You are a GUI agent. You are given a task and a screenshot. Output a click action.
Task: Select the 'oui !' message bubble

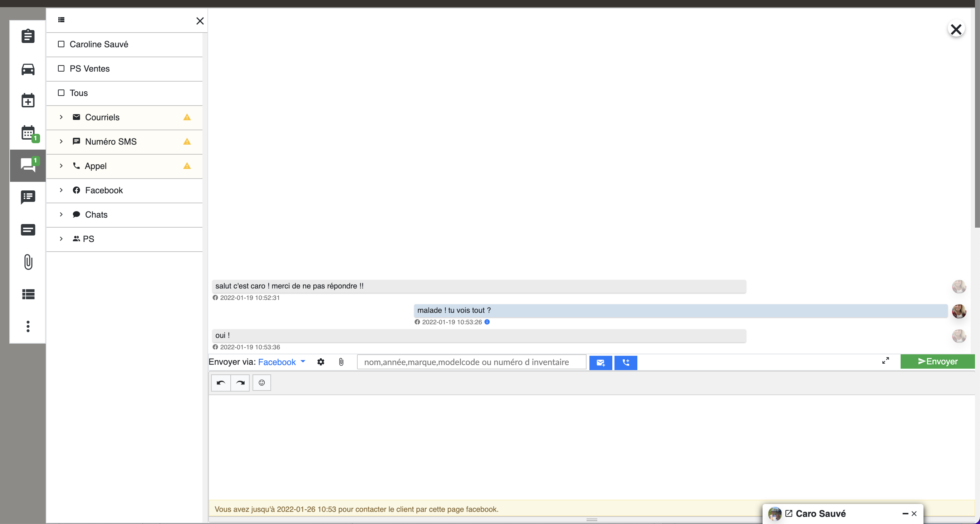(x=479, y=336)
